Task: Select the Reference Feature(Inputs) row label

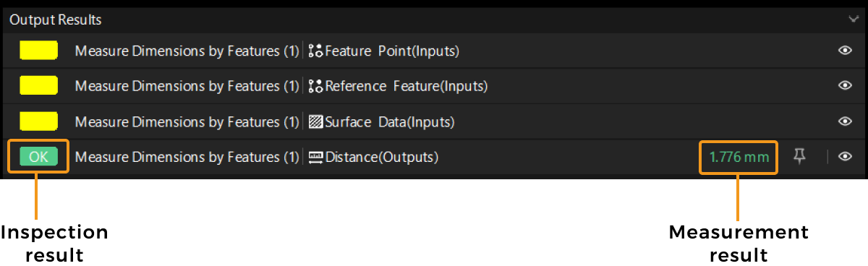Action: 406,86
